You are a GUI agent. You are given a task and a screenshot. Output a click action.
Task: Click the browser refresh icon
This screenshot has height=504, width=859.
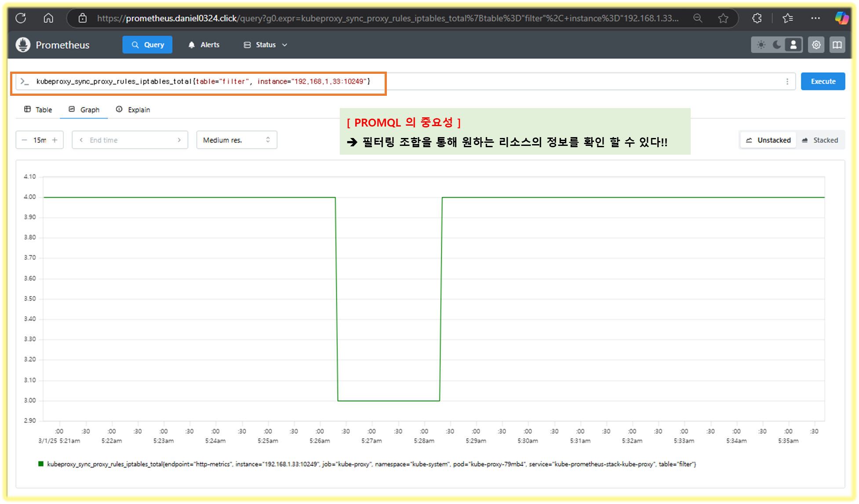click(21, 18)
